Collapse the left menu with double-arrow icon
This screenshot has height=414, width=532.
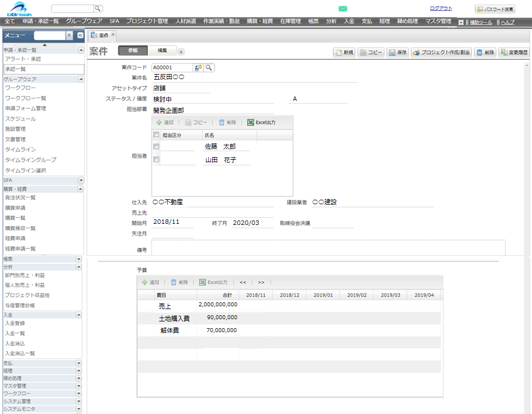point(80,35)
